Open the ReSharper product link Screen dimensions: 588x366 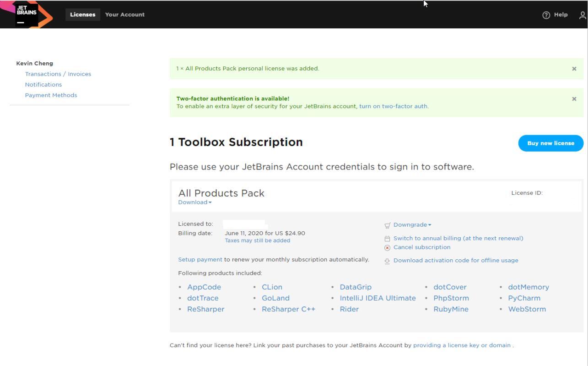coord(206,309)
